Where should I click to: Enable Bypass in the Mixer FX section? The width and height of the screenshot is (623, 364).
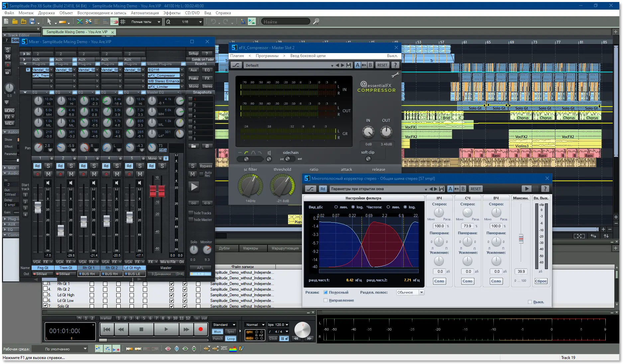tap(205, 166)
